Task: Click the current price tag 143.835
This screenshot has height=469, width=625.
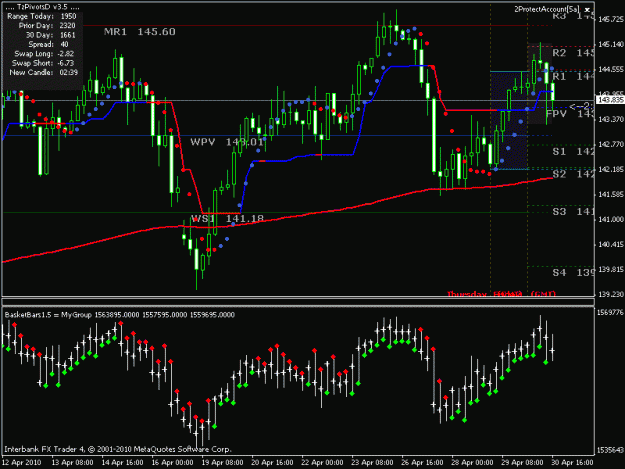Action: pos(610,100)
